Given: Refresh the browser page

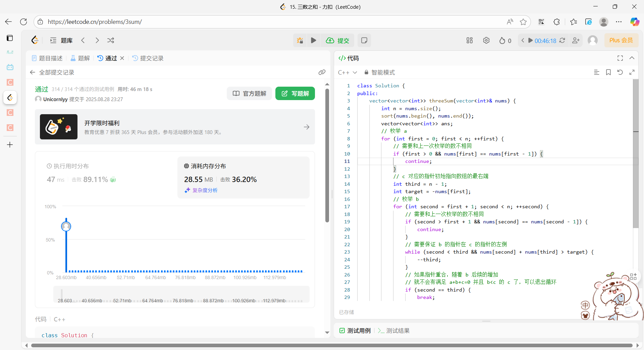Looking at the screenshot, I should 23,22.
